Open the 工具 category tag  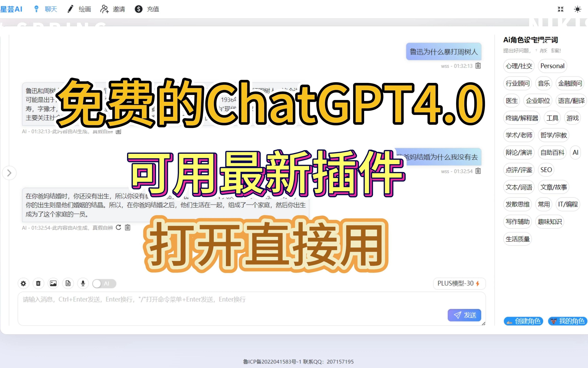552,118
